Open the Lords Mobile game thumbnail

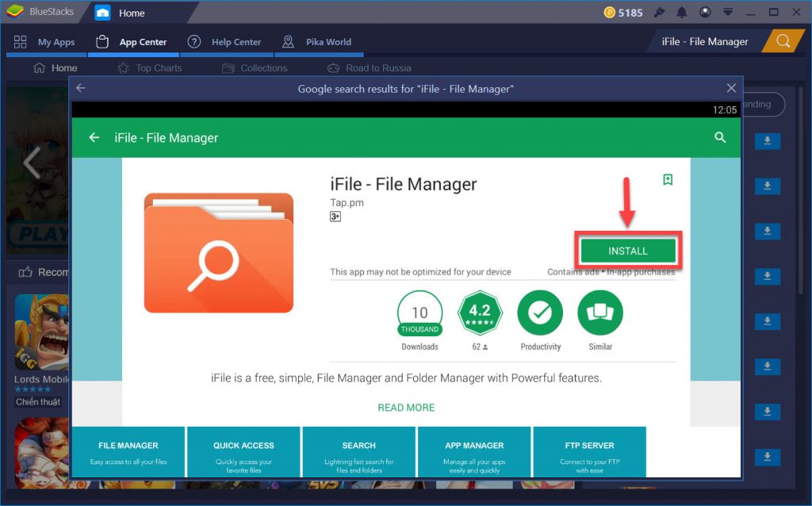click(x=41, y=332)
